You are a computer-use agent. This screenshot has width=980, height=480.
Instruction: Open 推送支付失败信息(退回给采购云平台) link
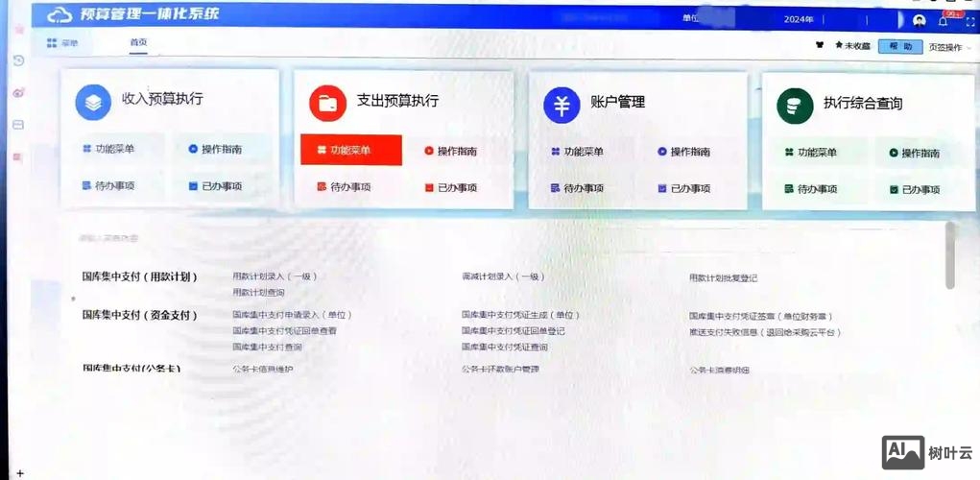coord(765,332)
